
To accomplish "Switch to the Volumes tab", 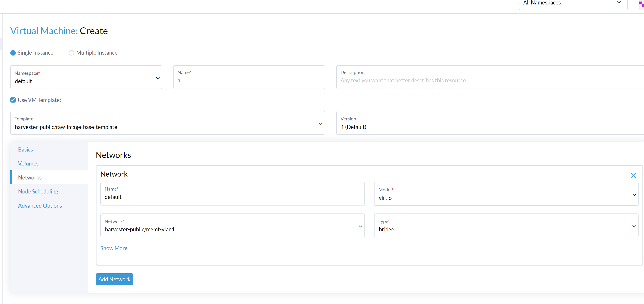I will (28, 163).
